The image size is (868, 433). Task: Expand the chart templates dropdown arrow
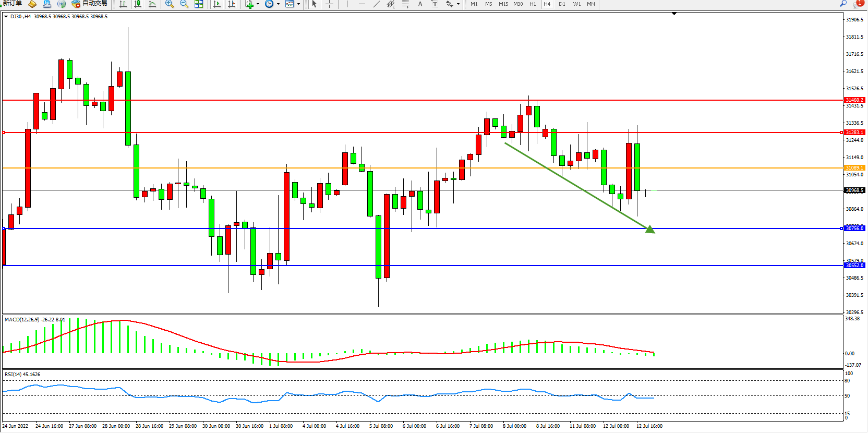click(x=298, y=4)
